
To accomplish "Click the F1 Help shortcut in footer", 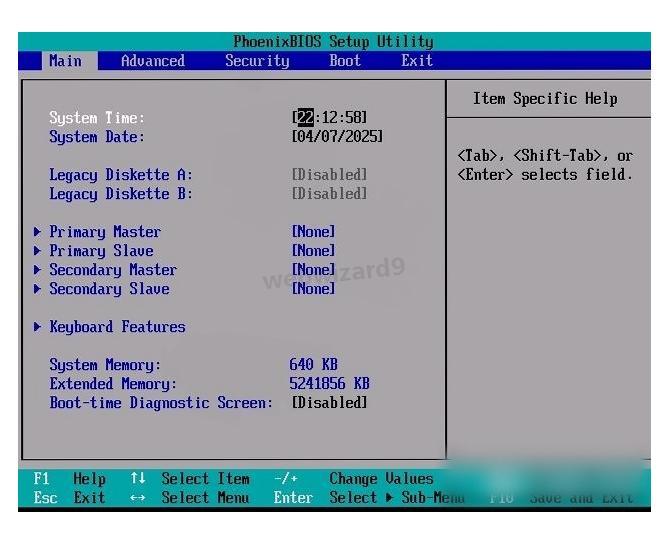I will 68,479.
